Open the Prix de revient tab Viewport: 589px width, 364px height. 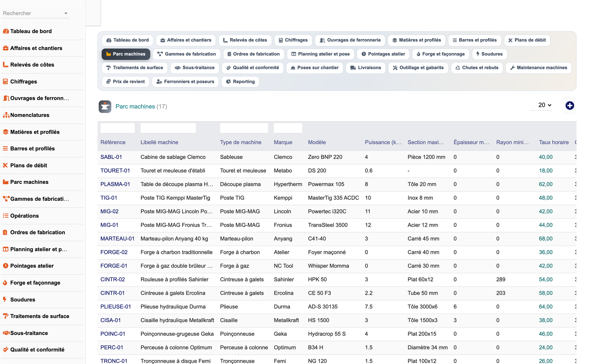coord(125,82)
